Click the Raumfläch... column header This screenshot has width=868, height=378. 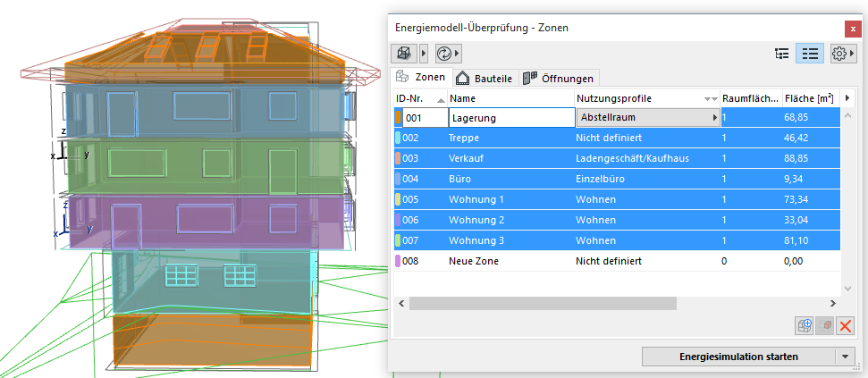751,98
